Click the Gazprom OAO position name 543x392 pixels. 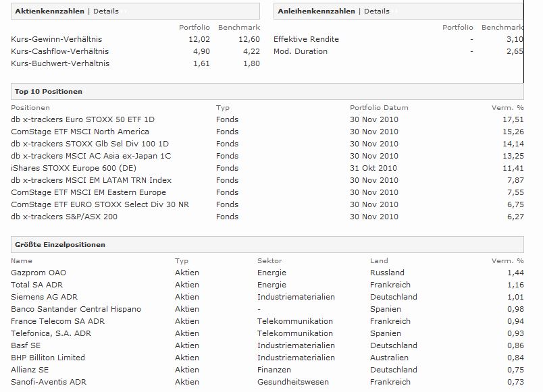pyautogui.click(x=38, y=273)
